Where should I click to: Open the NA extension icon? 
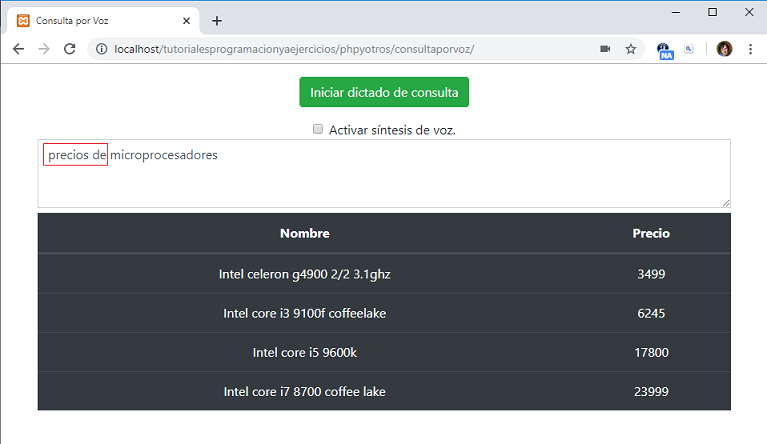click(x=665, y=51)
